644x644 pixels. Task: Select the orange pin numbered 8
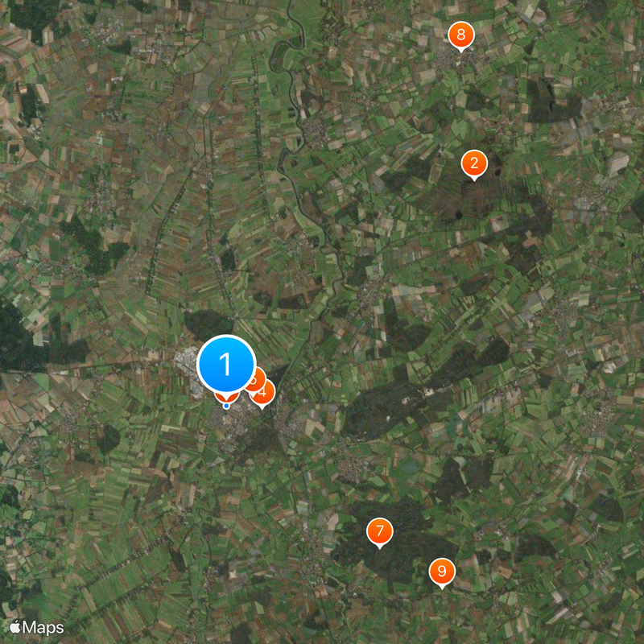(x=461, y=35)
